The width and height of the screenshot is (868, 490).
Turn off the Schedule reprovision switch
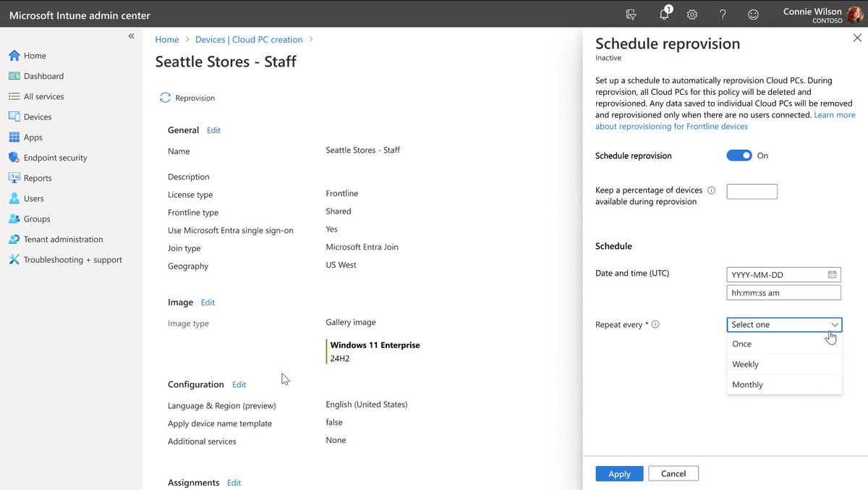[x=739, y=156]
